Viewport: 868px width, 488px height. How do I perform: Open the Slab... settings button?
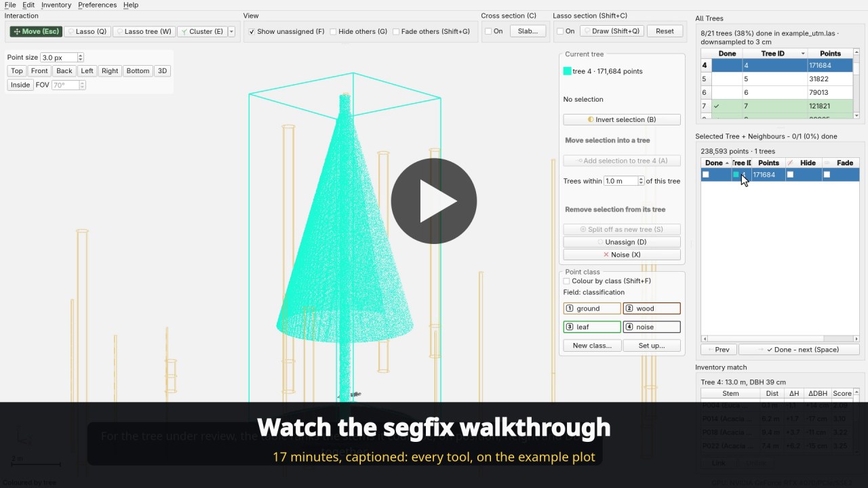click(x=528, y=31)
